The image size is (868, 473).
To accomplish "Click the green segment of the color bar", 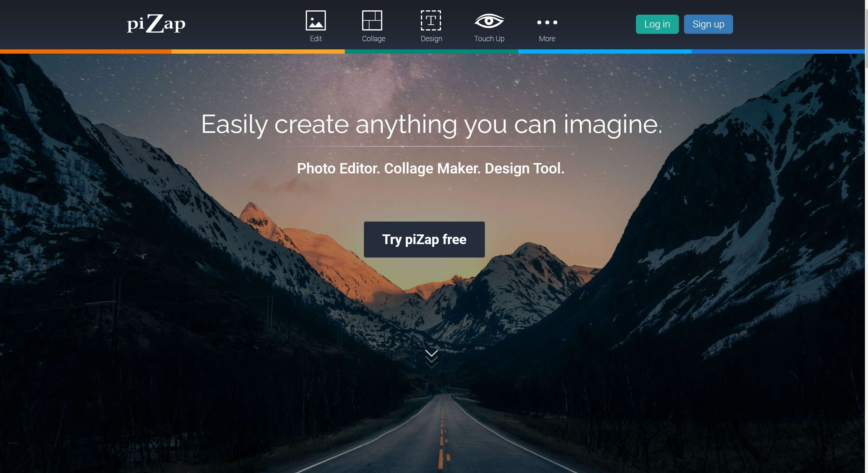I will point(432,52).
